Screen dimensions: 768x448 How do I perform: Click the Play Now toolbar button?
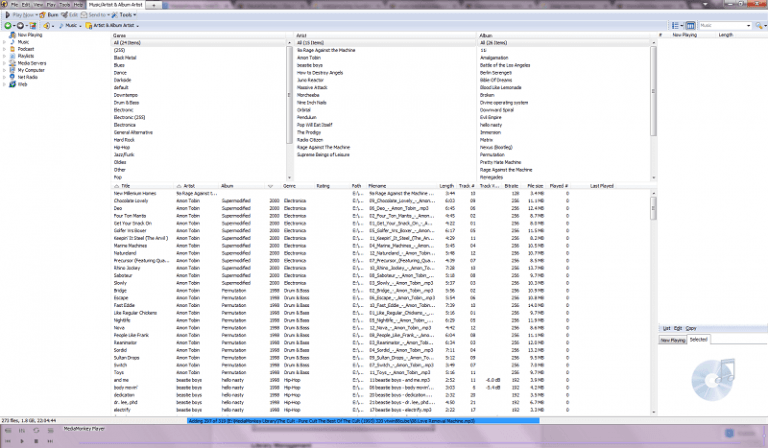(24, 16)
